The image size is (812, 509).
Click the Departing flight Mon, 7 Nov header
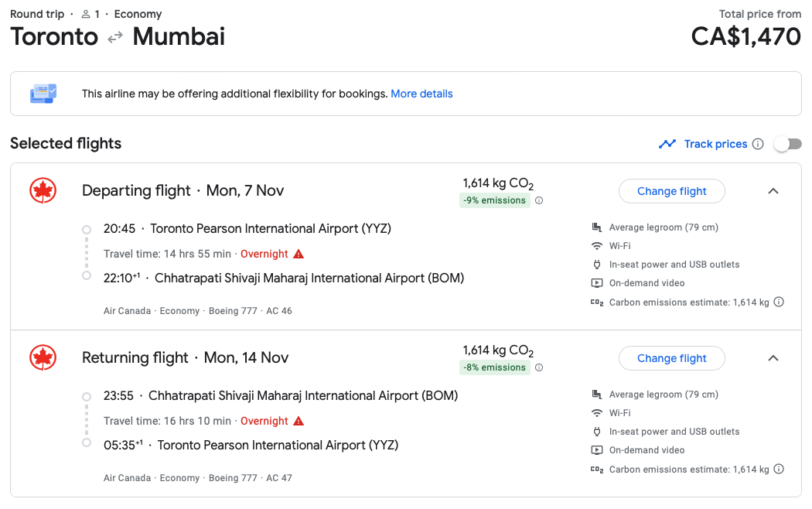pyautogui.click(x=183, y=190)
